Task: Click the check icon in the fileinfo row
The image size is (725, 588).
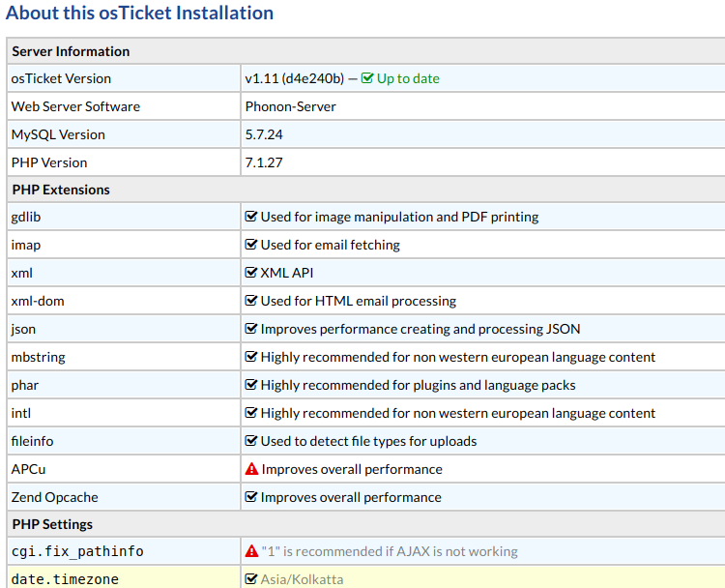Action: (x=251, y=441)
